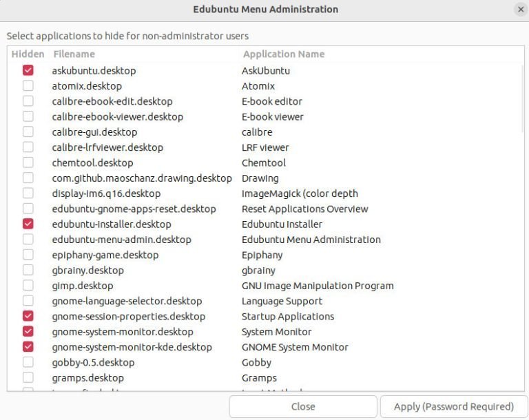The width and height of the screenshot is (529, 420).
Task: Uncheck the askubuntu.desktop hidden checkbox
Action: pos(28,70)
